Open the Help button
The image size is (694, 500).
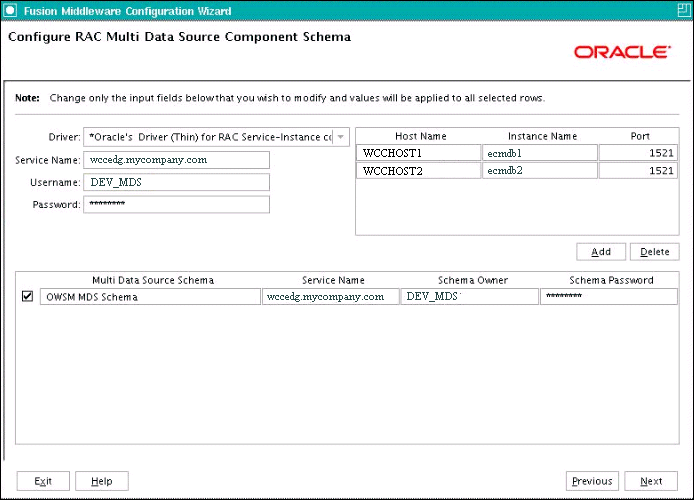pos(102,481)
